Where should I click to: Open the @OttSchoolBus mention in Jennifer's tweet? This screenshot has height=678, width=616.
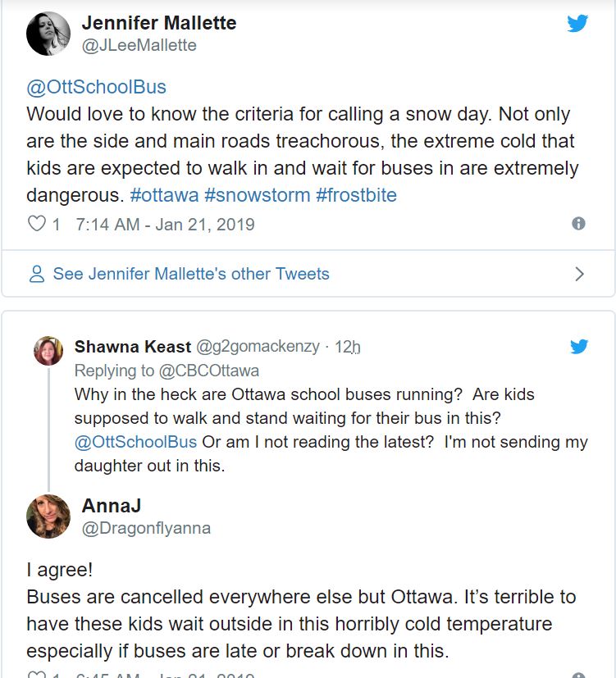coord(97,88)
